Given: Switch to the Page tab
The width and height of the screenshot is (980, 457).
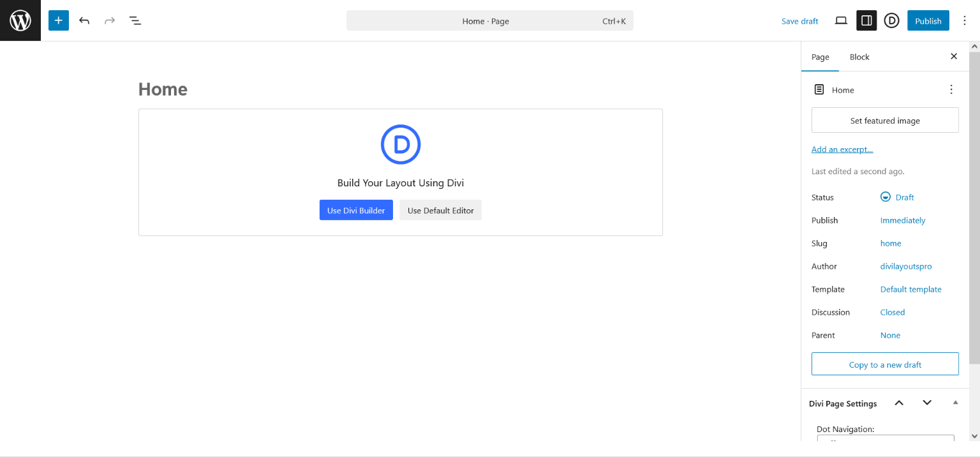Looking at the screenshot, I should click(820, 57).
